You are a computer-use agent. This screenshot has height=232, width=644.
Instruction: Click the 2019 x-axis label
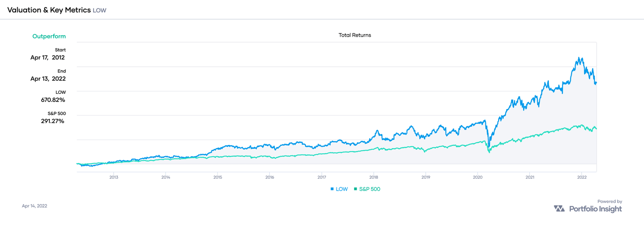(426, 177)
